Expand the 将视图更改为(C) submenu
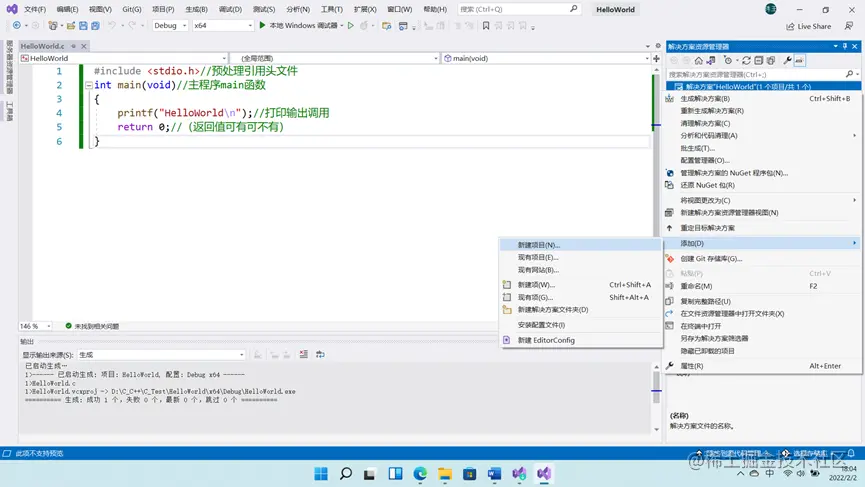865x487 pixels. point(763,200)
